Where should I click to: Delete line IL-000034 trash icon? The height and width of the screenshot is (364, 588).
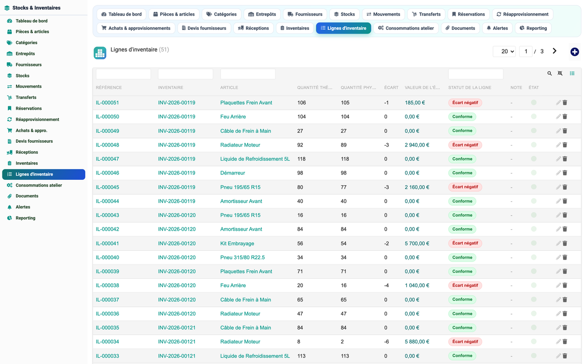(565, 342)
